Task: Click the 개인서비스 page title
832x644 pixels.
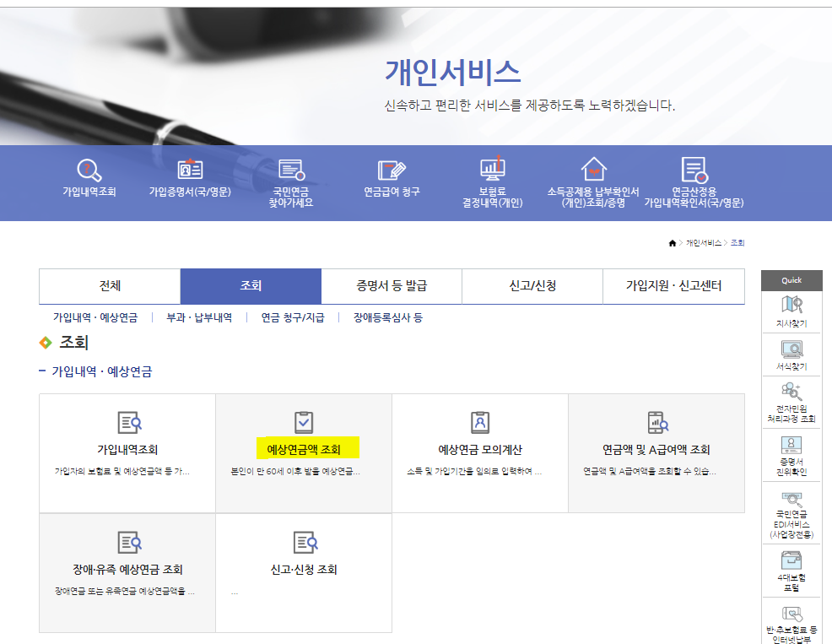Action: 452,73
